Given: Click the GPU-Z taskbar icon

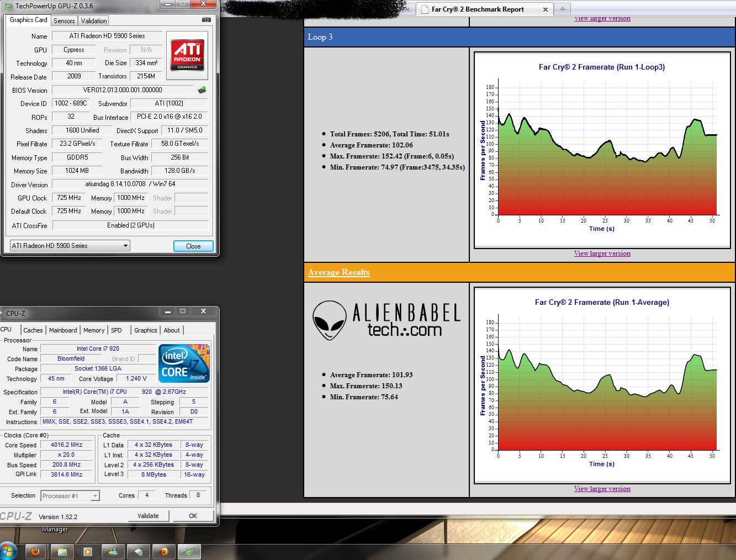Looking at the screenshot, I should pos(189,551).
